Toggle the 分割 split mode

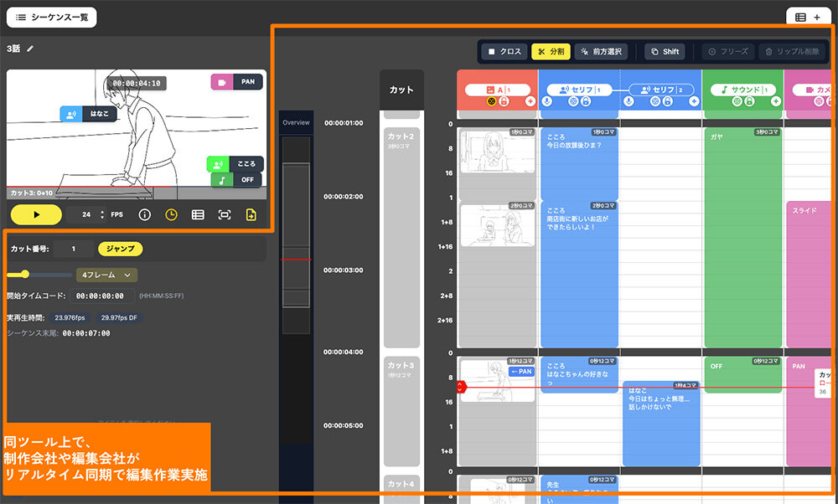pyautogui.click(x=551, y=51)
